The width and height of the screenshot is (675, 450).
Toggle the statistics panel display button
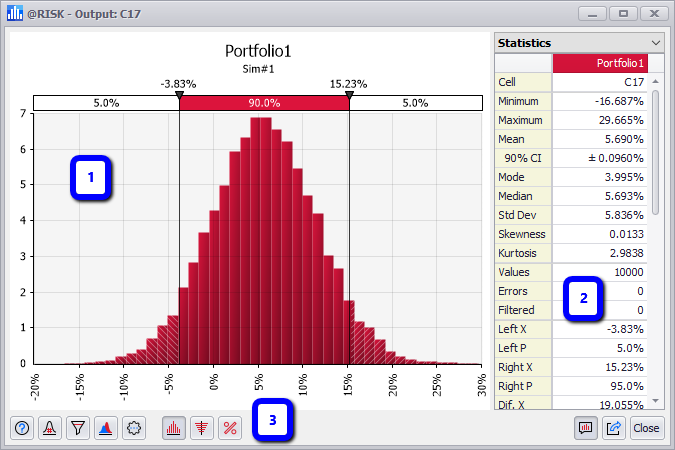tap(587, 428)
